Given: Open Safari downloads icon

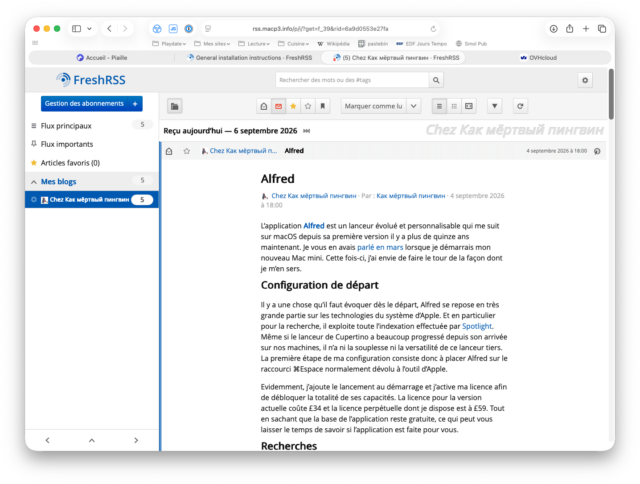Looking at the screenshot, I should tap(553, 29).
